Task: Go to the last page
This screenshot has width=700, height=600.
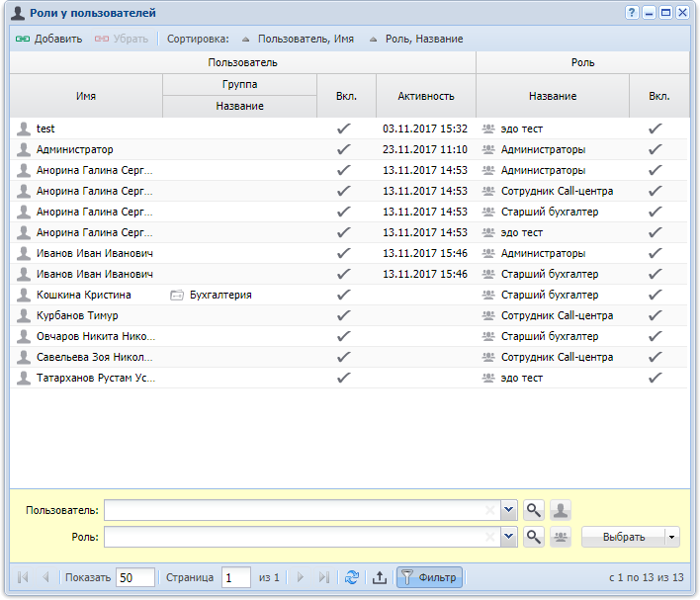Action: coord(324,577)
